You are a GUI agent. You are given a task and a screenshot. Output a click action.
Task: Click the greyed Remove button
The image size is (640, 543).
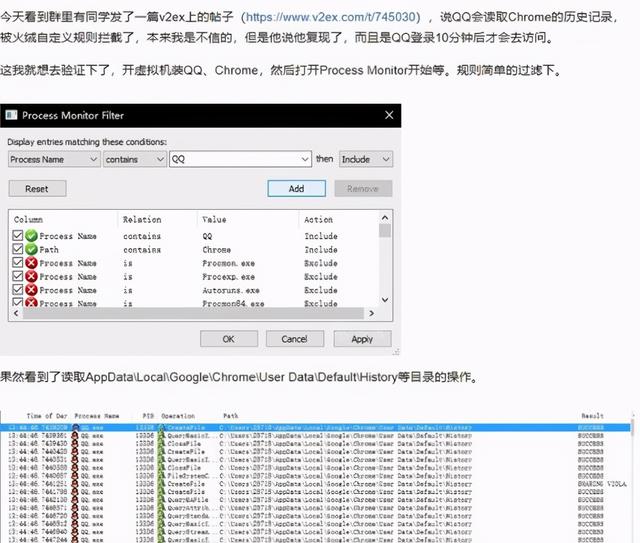click(363, 189)
